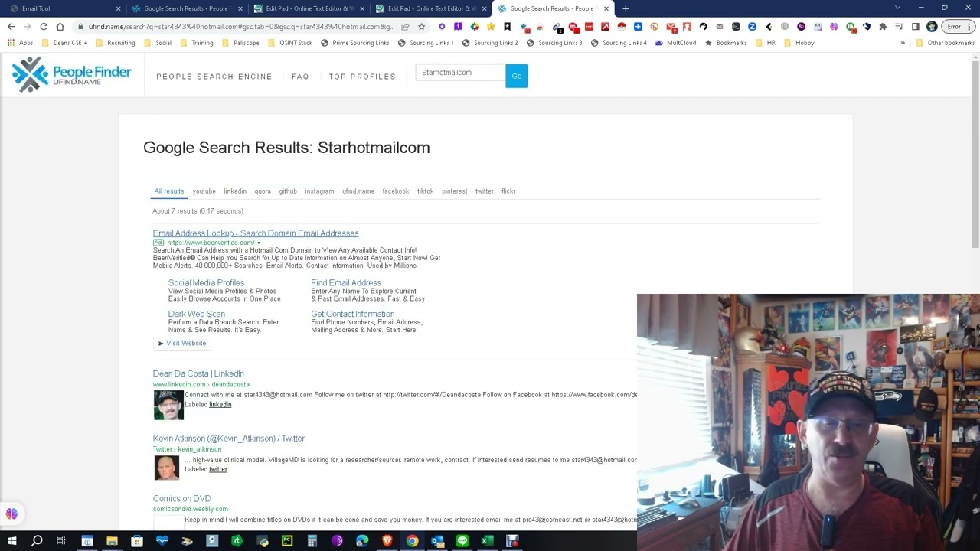
Task: Open Excel from the taskbar
Action: (x=487, y=541)
